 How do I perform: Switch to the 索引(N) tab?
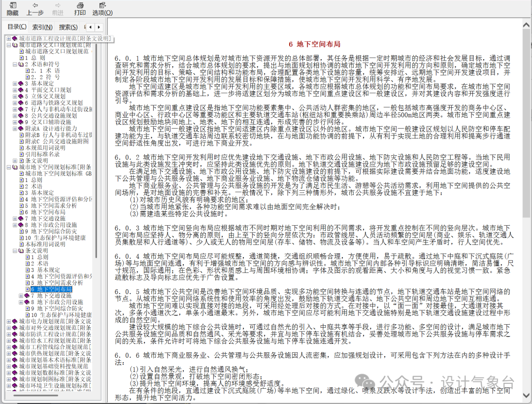click(42, 27)
